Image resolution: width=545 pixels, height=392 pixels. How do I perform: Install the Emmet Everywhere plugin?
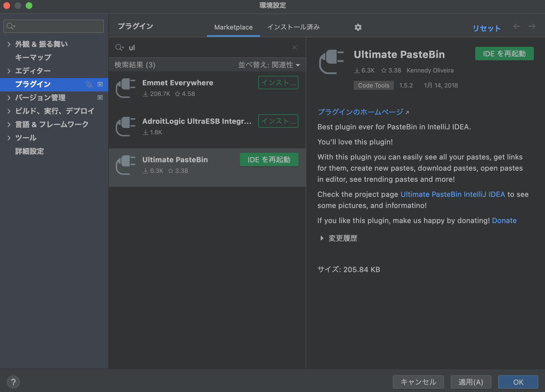pyautogui.click(x=278, y=83)
